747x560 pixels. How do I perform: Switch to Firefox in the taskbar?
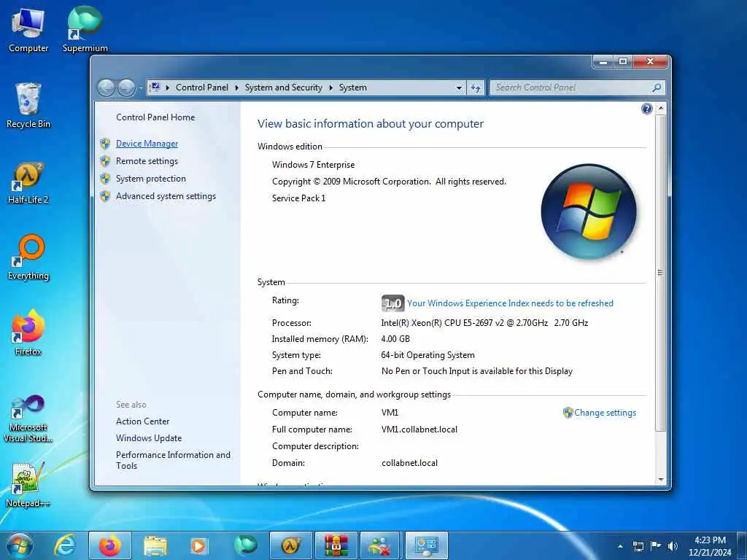[110, 545]
